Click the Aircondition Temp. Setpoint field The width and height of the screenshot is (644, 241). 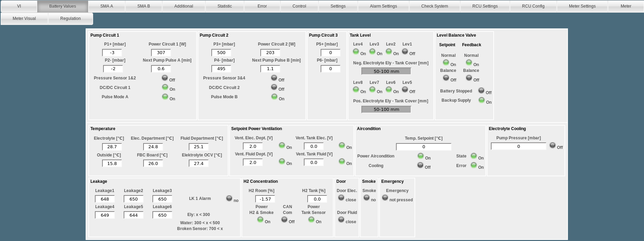pyautogui.click(x=423, y=147)
